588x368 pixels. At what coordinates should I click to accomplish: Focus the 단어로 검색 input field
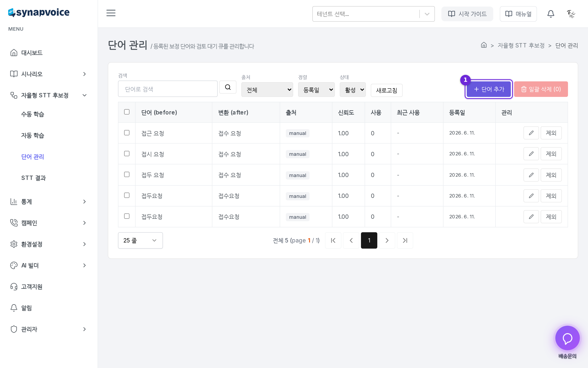(168, 89)
